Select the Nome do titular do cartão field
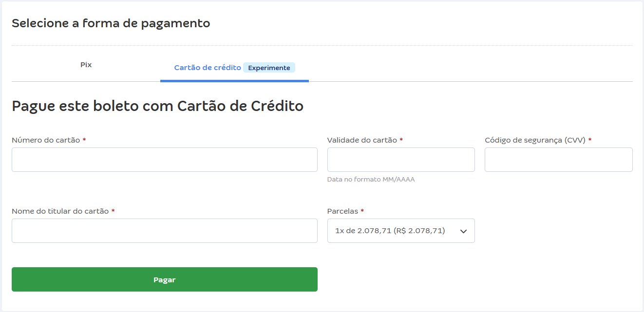This screenshot has width=644, height=312. (164, 230)
